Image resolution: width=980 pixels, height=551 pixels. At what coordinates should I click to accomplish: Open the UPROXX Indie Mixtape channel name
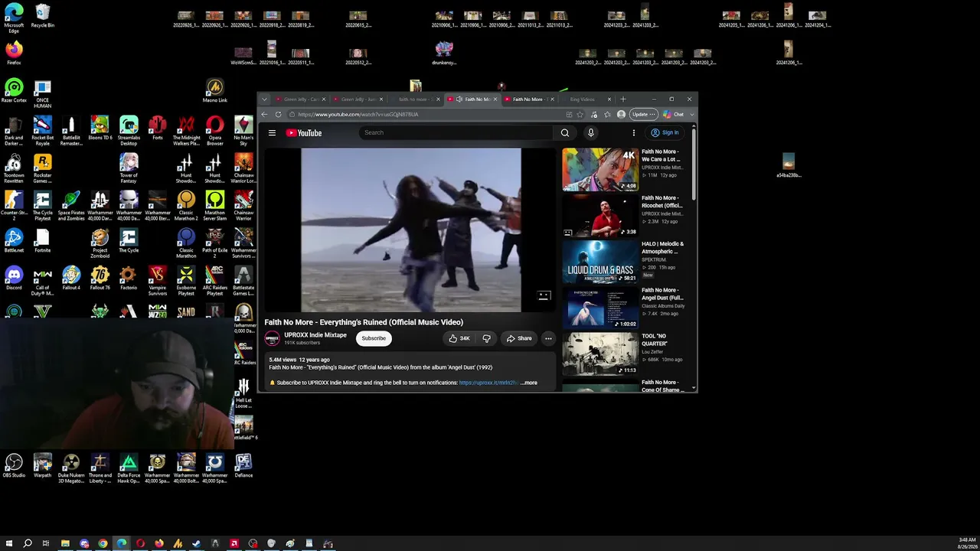coord(315,335)
